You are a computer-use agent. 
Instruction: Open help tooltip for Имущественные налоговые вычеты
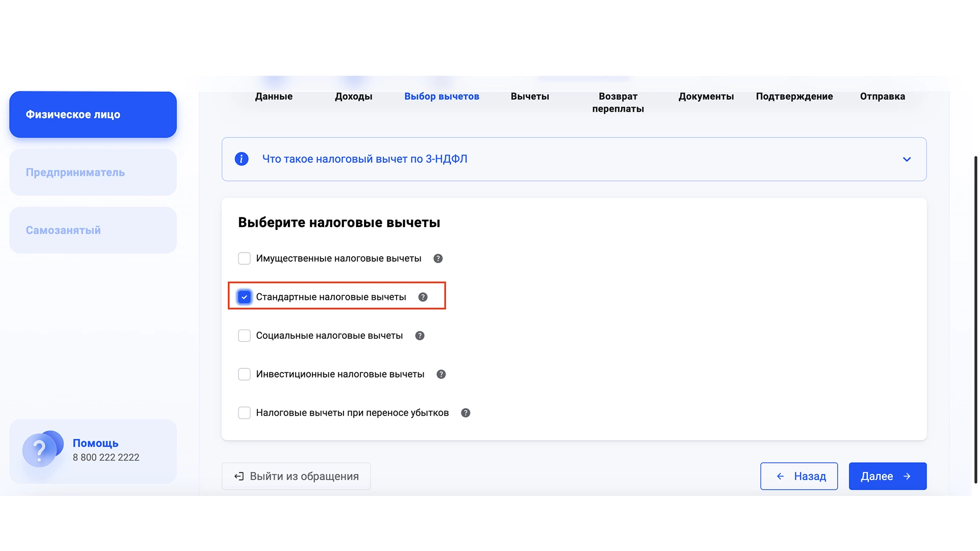tap(438, 259)
